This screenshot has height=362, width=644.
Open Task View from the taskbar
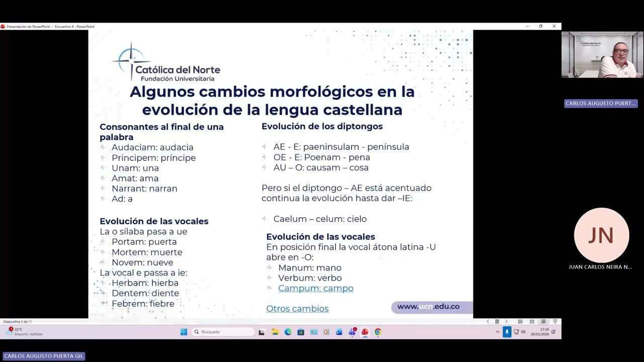(261, 332)
